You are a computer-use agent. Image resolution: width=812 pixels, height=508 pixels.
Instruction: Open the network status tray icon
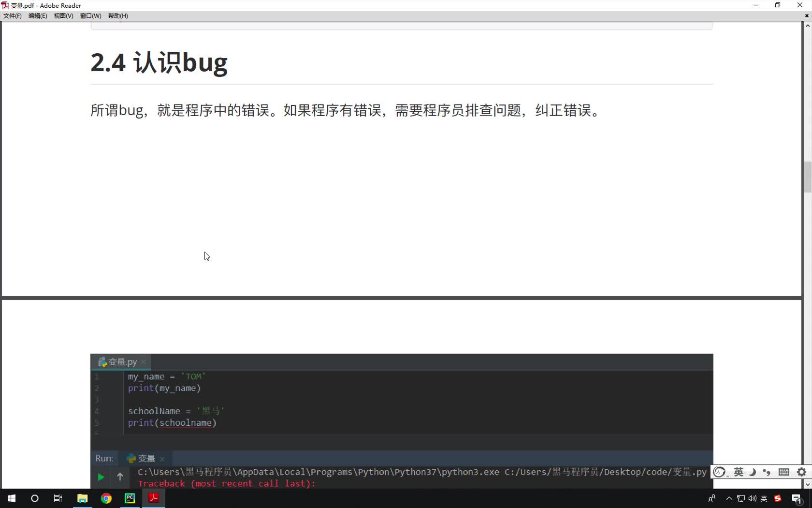coord(741,498)
